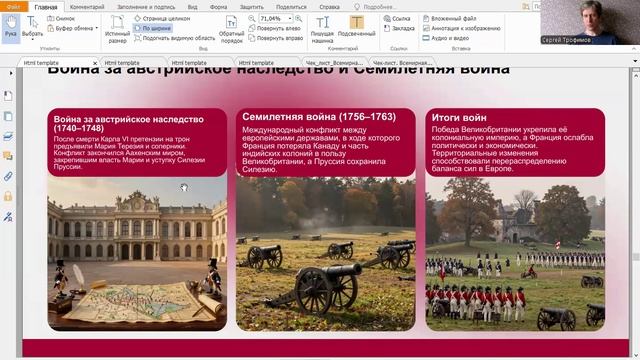Image resolution: width=640 pixels, height=360 pixels.
Task: Rotate view with Повернуть влево
Action: coord(274,28)
